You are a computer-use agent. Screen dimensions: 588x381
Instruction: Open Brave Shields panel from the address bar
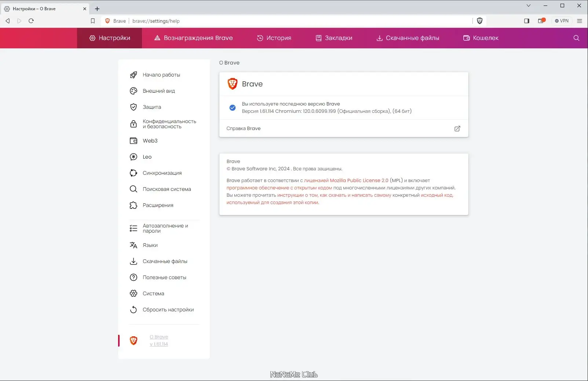pyautogui.click(x=480, y=21)
